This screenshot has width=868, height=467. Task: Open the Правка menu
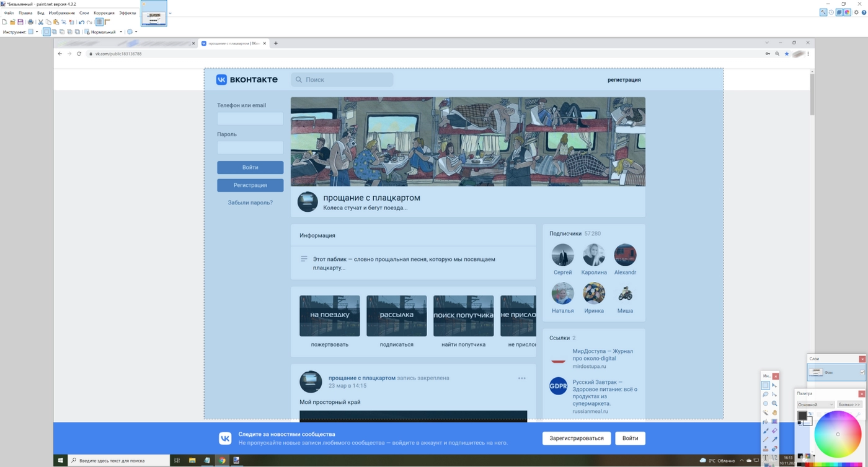(25, 12)
